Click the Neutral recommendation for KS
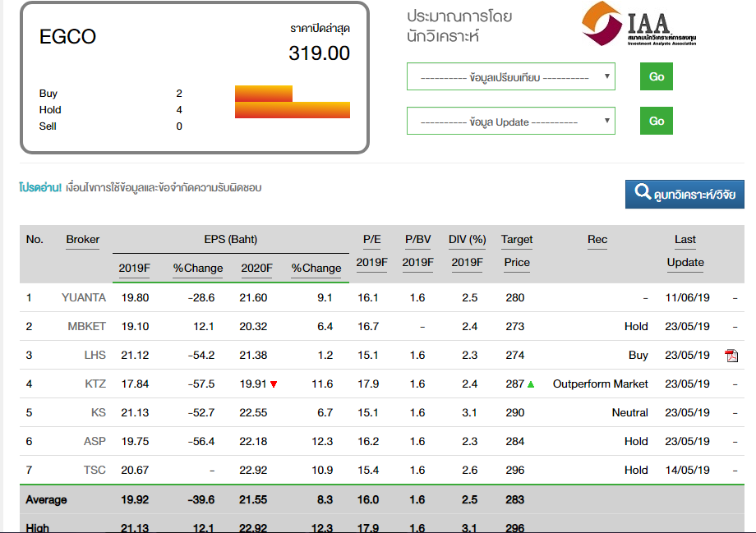756x533 pixels. (x=629, y=412)
